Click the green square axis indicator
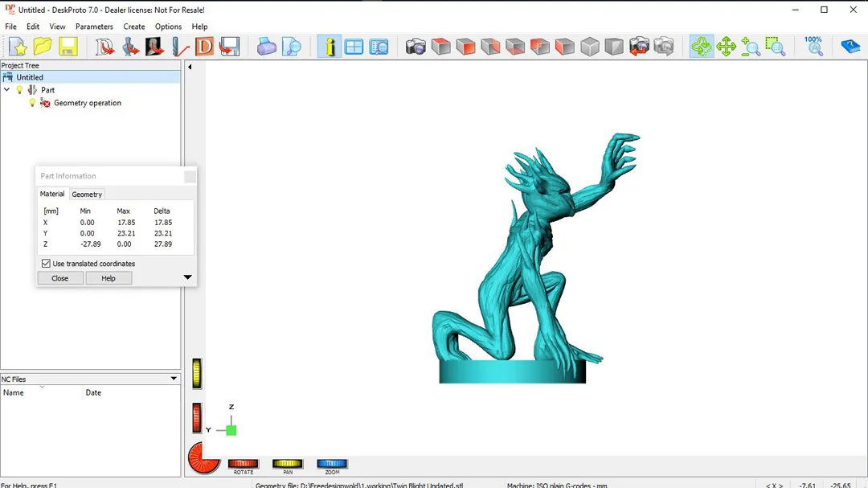The width and height of the screenshot is (868, 488). click(231, 430)
